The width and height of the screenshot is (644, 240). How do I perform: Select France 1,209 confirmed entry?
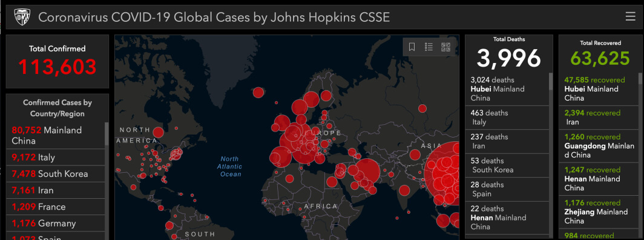56,207
